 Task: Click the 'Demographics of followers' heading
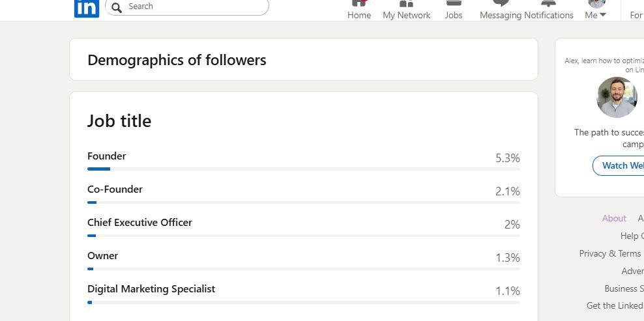click(x=177, y=60)
